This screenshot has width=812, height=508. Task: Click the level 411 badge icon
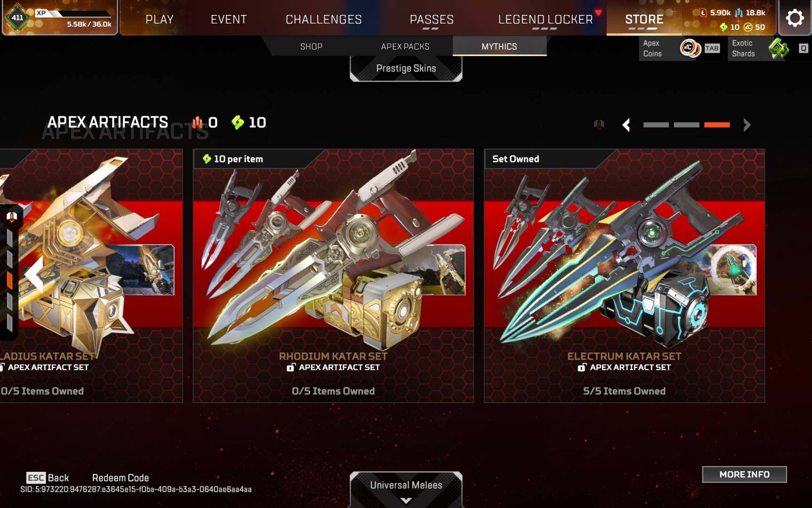tap(17, 18)
